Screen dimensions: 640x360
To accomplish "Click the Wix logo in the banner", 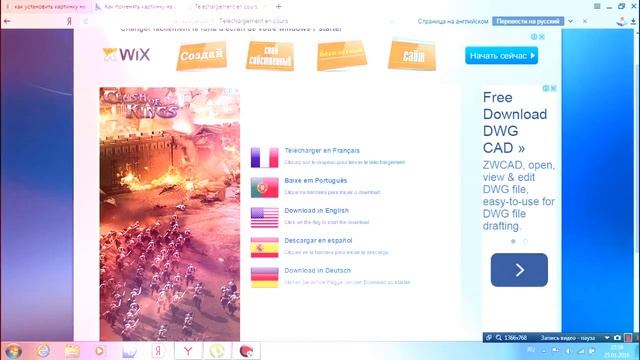I will coord(126,55).
